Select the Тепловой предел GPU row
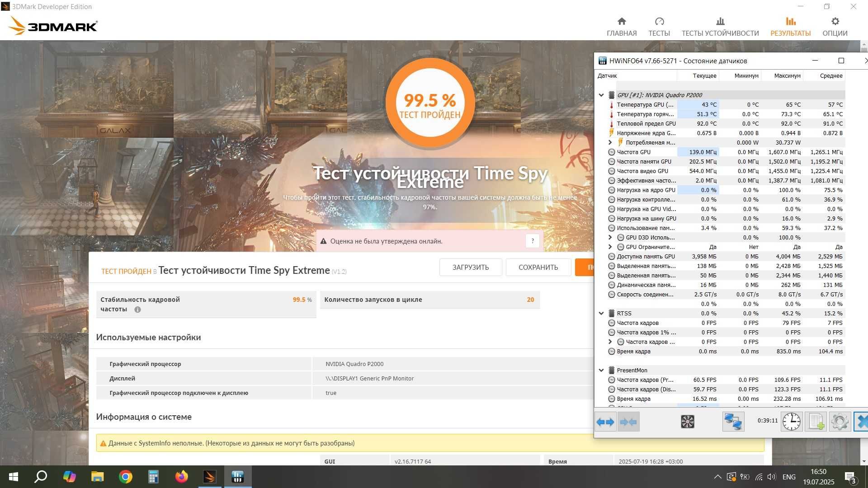This screenshot has width=868, height=488. [726, 123]
